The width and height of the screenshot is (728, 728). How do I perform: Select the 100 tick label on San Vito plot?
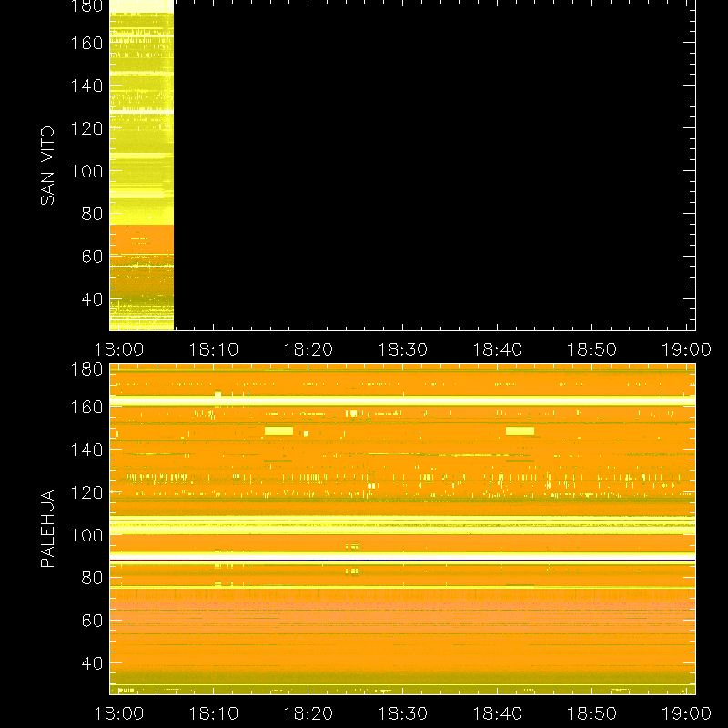pos(86,171)
